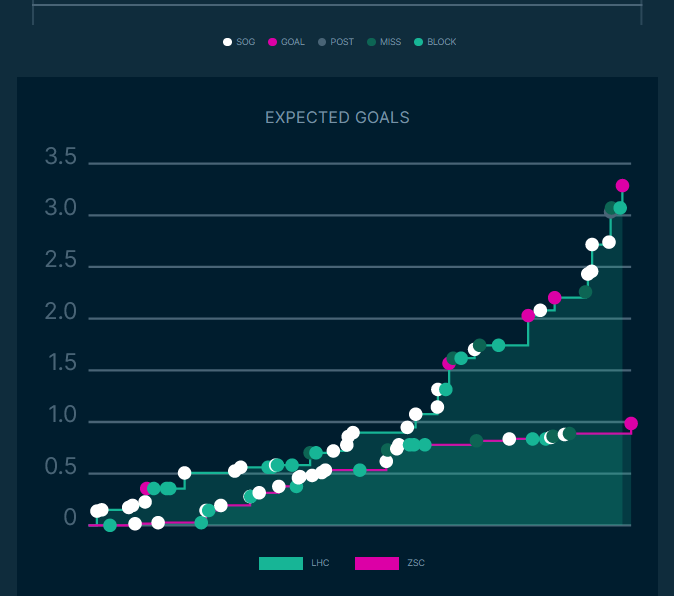The width and height of the screenshot is (674, 596).
Task: Click the magenta ZSC color swatch
Action: coord(377,563)
